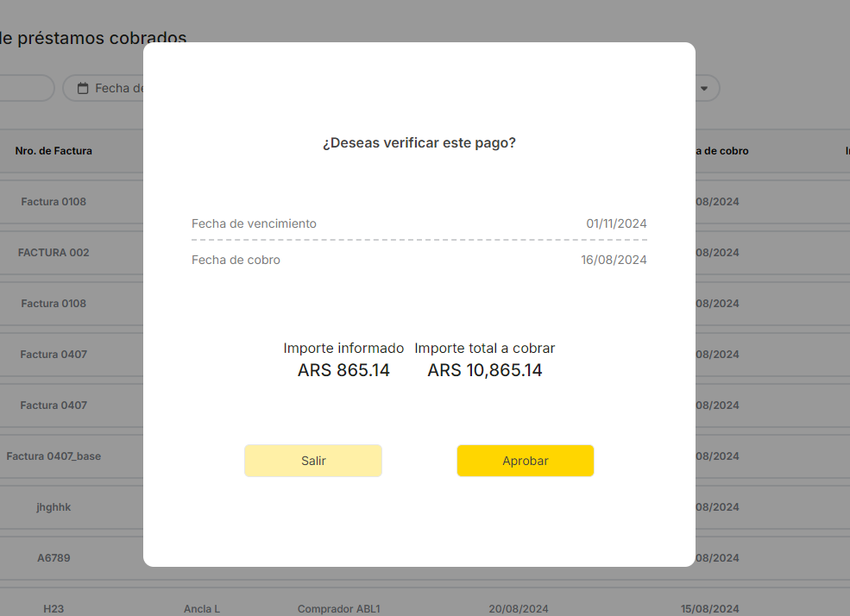Click the 01/11/2024 due date value

click(616, 223)
